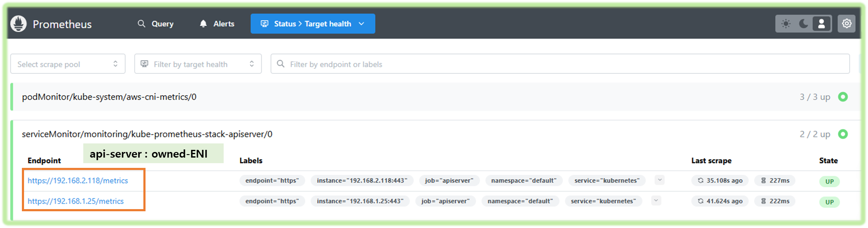Click namespace="default" label in 192.168.2.118 row
The image size is (868, 228).
(x=524, y=180)
